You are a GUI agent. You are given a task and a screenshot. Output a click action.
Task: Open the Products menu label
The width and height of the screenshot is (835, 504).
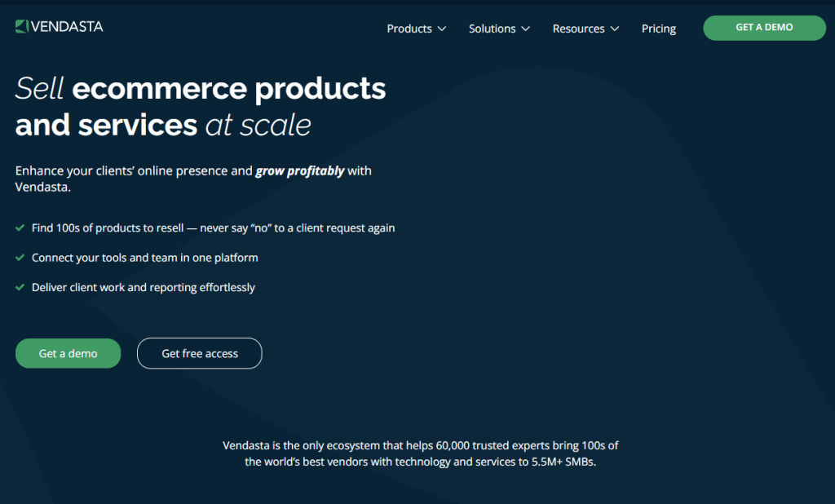(x=409, y=29)
